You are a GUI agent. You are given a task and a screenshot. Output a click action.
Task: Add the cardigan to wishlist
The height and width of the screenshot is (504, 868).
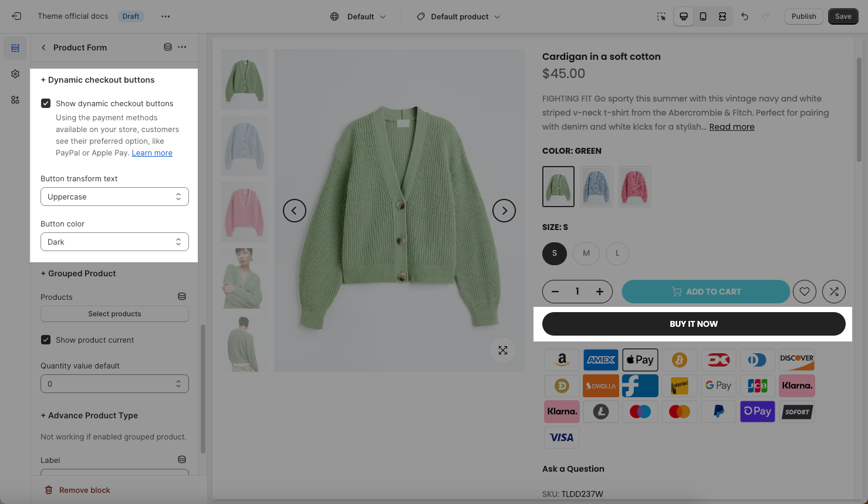pyautogui.click(x=805, y=292)
